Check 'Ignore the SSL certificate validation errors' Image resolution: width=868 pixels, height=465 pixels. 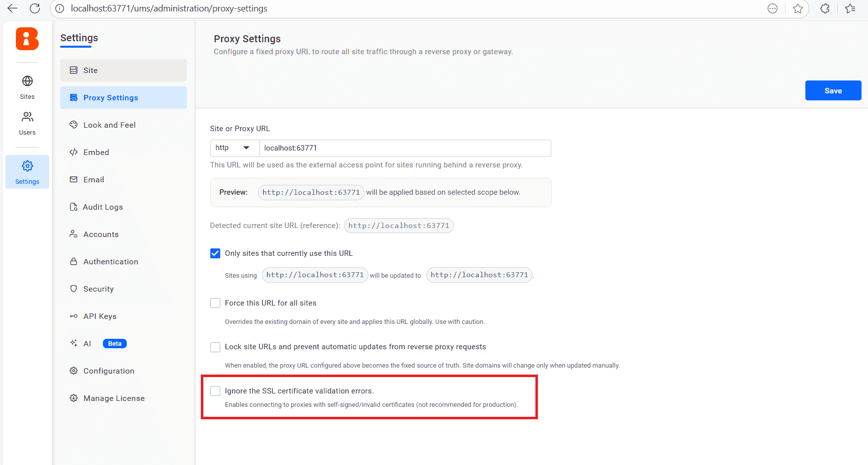[215, 390]
